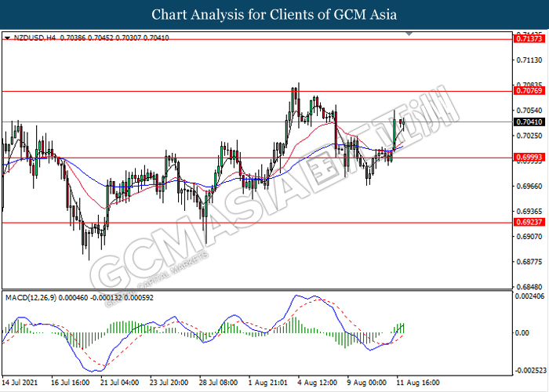Click the 0.70540 price axis value
The height and width of the screenshot is (392, 549).
pyautogui.click(x=529, y=111)
